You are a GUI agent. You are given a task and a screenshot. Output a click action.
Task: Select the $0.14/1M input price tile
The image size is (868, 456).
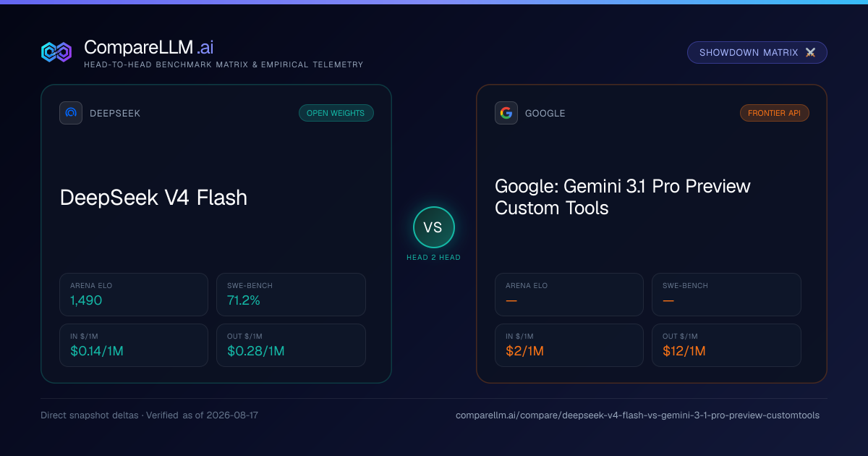[134, 345]
